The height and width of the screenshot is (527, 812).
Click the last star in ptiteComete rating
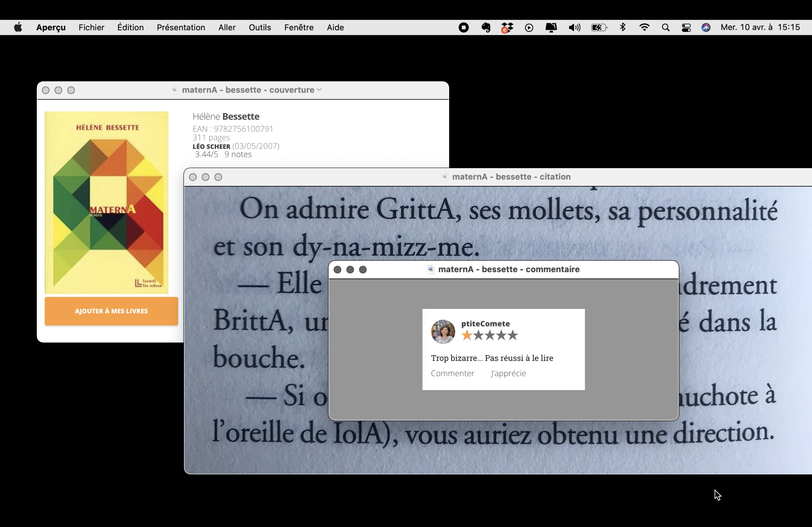512,335
